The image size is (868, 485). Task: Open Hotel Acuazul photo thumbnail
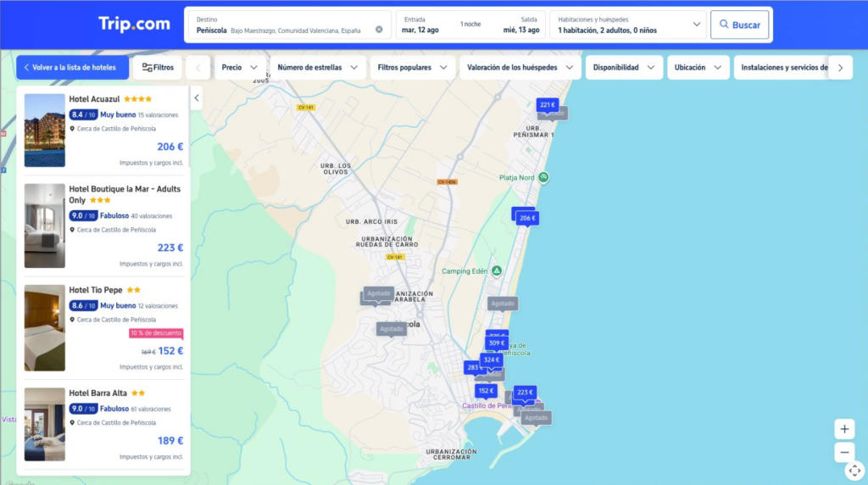[45, 130]
